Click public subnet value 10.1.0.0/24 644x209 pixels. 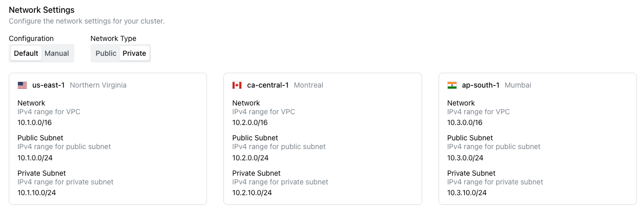35,158
